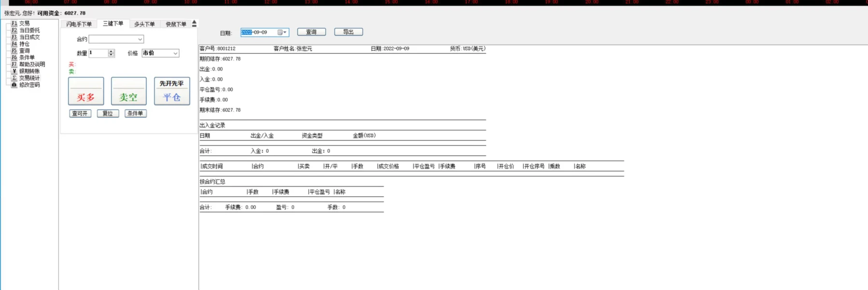Show F4 持仓 positions view
Image resolution: width=868 pixels, height=290 pixels.
tap(20, 43)
